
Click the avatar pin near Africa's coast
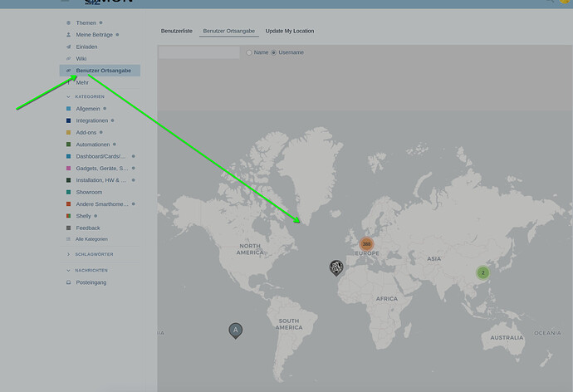pyautogui.click(x=335, y=267)
